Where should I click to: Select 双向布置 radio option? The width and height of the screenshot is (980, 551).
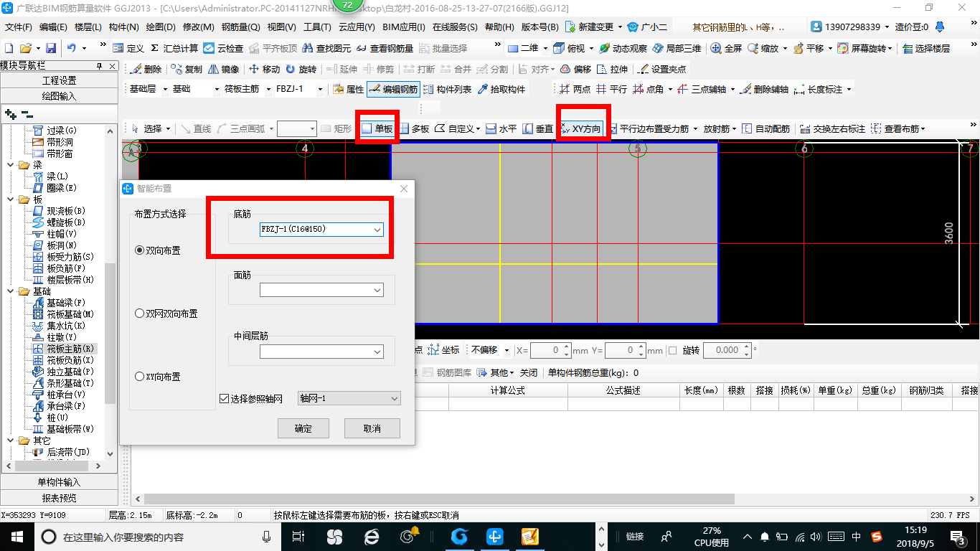tap(157, 250)
